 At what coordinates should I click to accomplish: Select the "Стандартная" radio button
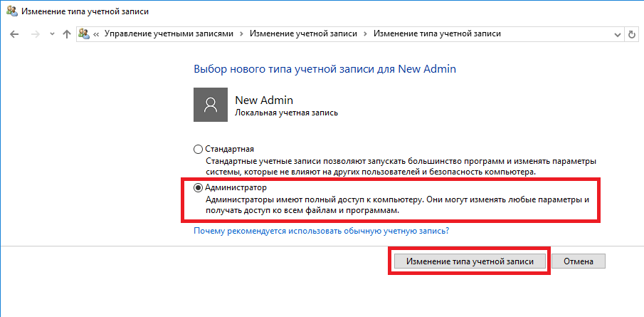[x=198, y=150]
